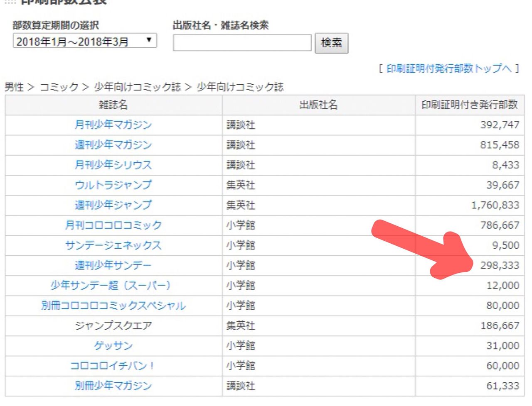
Task: Select the circulation value 60,000
Action: tap(503, 366)
